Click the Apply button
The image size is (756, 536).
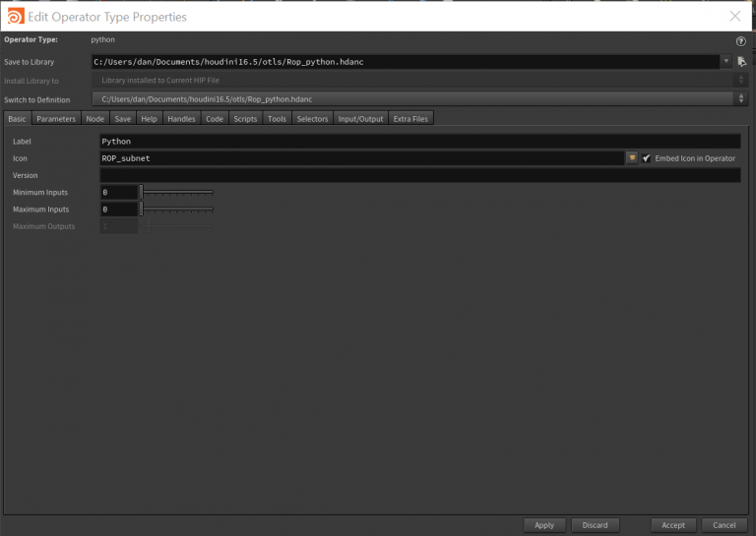click(x=544, y=525)
